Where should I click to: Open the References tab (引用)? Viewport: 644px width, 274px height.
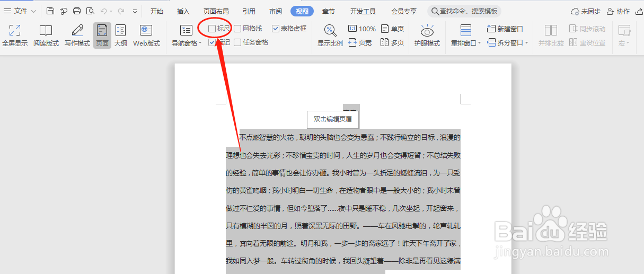pyautogui.click(x=249, y=11)
